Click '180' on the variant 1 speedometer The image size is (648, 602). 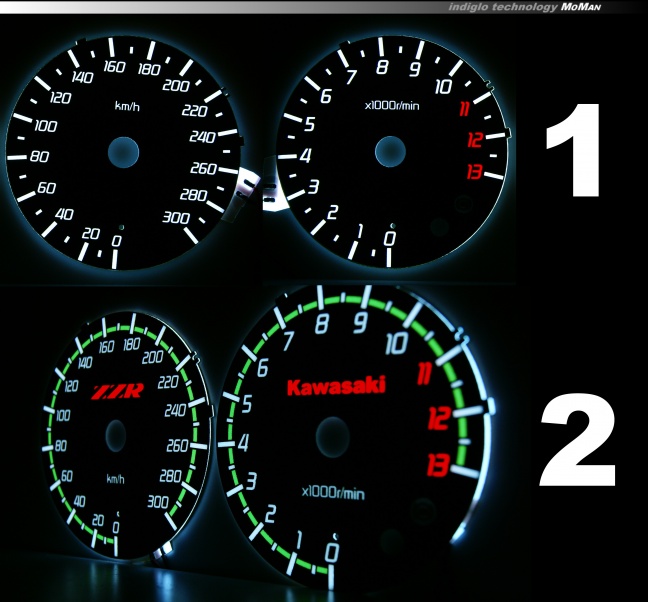click(149, 69)
